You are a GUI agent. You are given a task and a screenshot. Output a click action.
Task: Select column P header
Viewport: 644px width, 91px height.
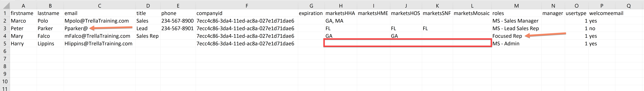tap(602, 6)
